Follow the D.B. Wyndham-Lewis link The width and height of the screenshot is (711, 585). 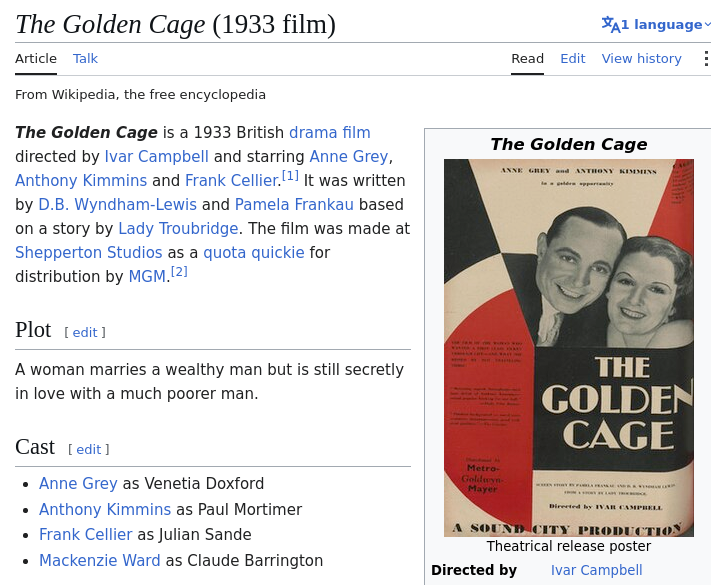tap(117, 205)
